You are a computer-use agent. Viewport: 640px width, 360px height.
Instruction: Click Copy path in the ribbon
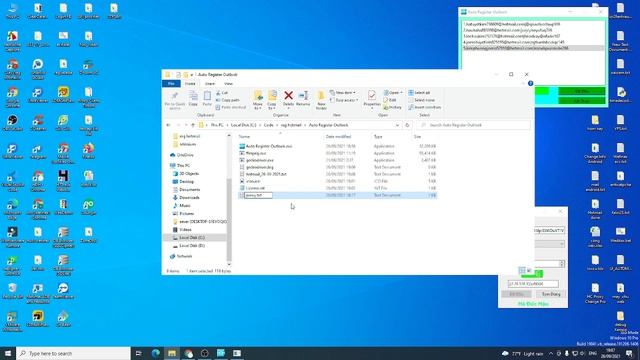227,100
